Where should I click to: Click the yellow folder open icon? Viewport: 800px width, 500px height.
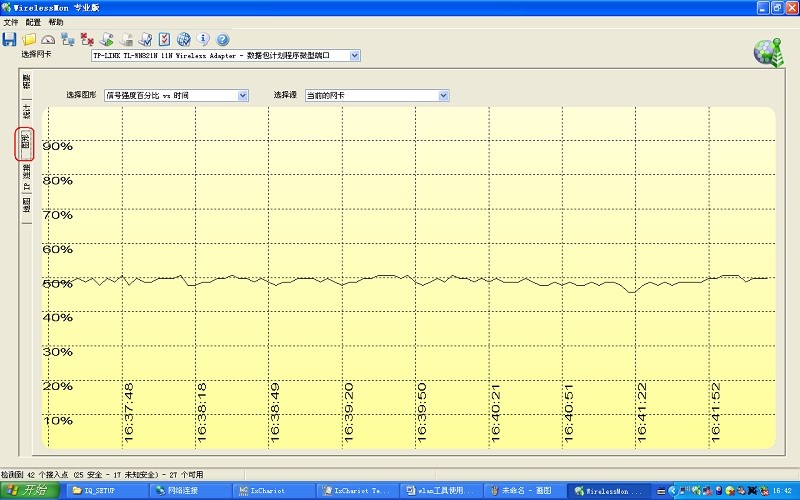(x=29, y=40)
